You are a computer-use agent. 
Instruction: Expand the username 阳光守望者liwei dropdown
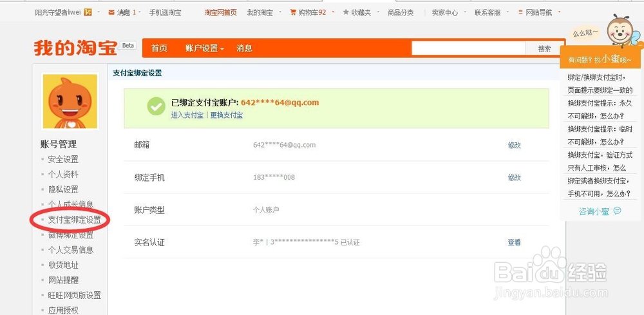pyautogui.click(x=98, y=12)
